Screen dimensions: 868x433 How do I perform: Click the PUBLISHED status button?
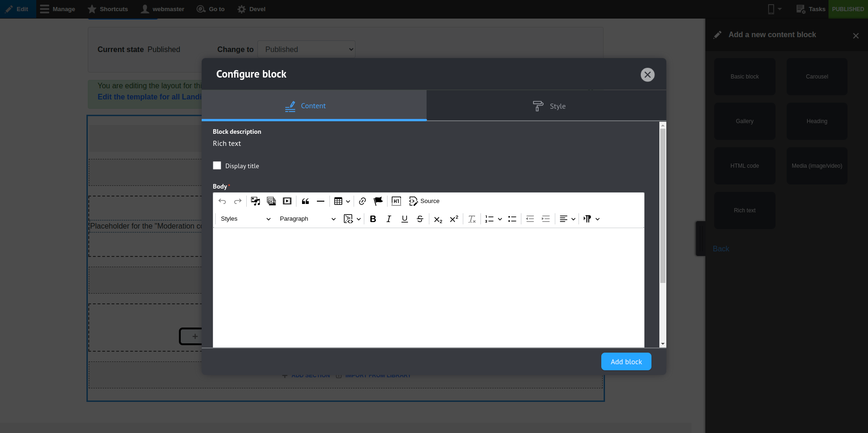click(848, 9)
